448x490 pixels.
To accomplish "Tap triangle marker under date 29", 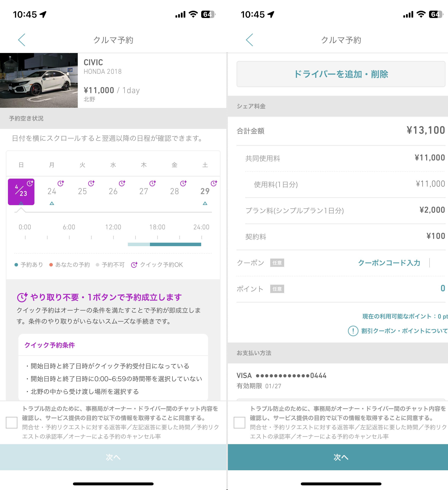I will [205, 203].
